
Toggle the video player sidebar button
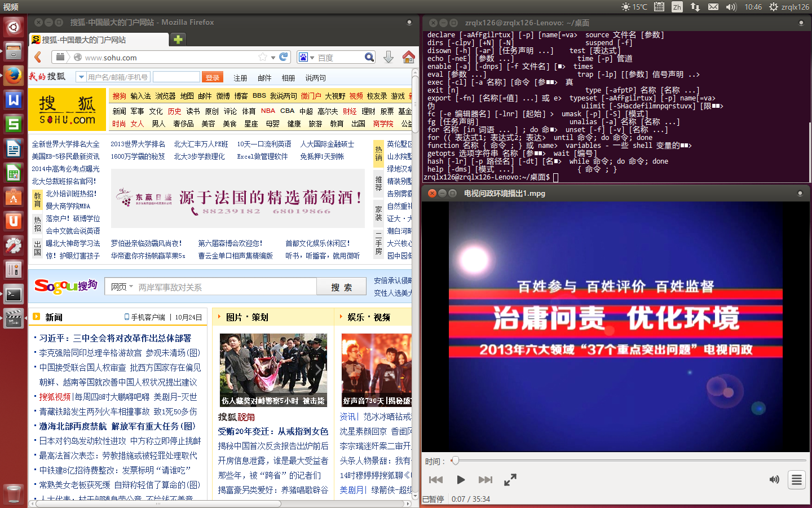[x=797, y=480]
